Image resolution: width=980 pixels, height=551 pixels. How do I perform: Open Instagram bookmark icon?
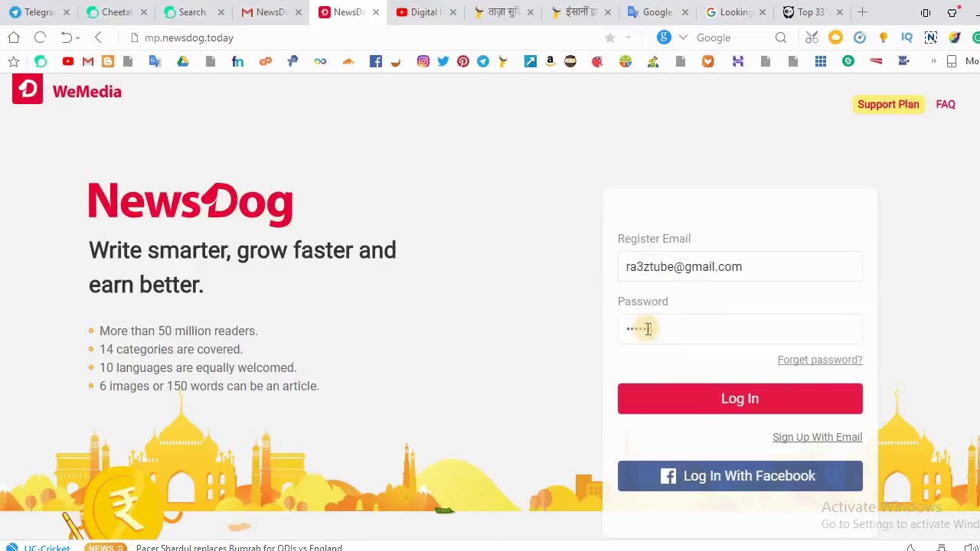coord(423,61)
